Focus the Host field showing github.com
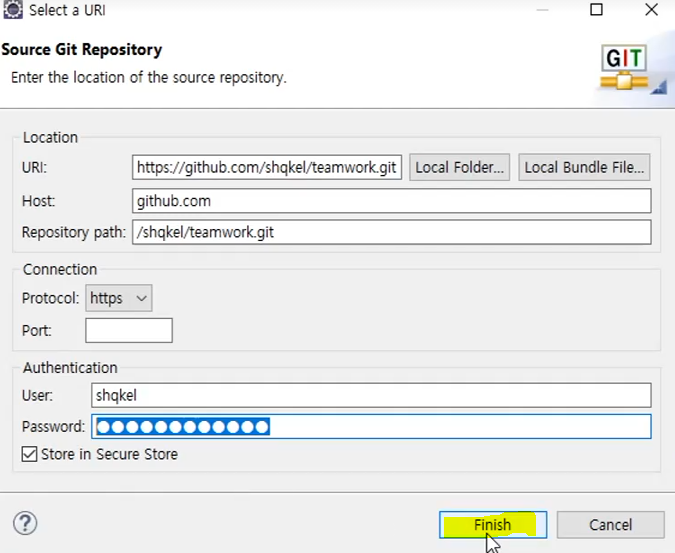This screenshot has height=553, width=675. point(392,201)
